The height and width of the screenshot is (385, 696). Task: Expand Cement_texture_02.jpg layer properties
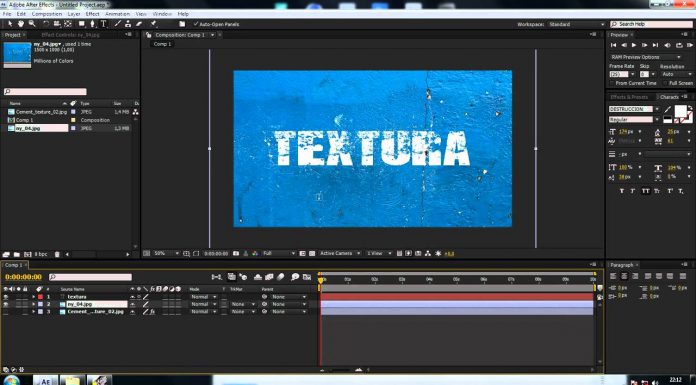(33, 312)
